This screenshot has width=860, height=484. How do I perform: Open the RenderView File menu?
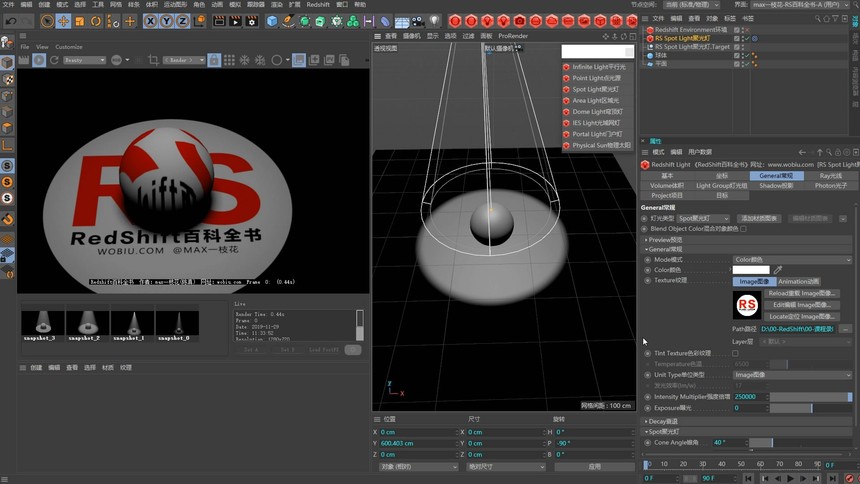click(25, 47)
